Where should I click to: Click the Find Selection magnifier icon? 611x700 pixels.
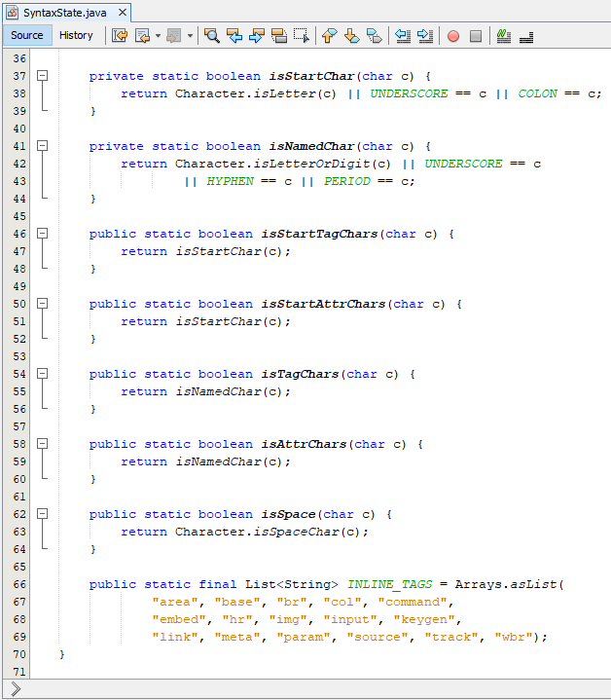[212, 35]
